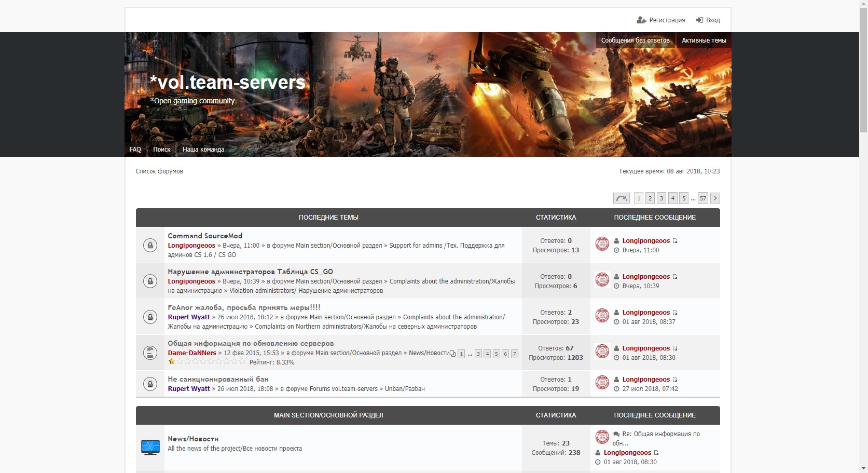
Task: Go to page 4 in pagination
Action: [x=673, y=198]
